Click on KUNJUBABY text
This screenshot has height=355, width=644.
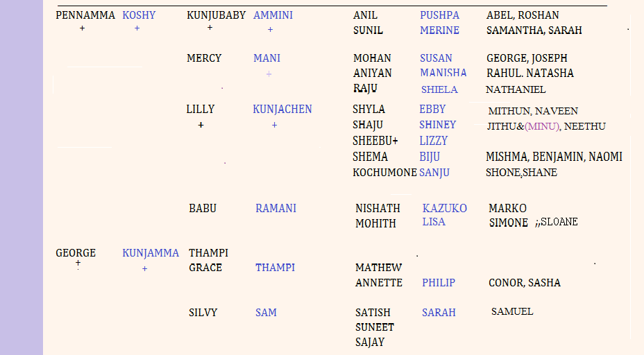point(216,15)
